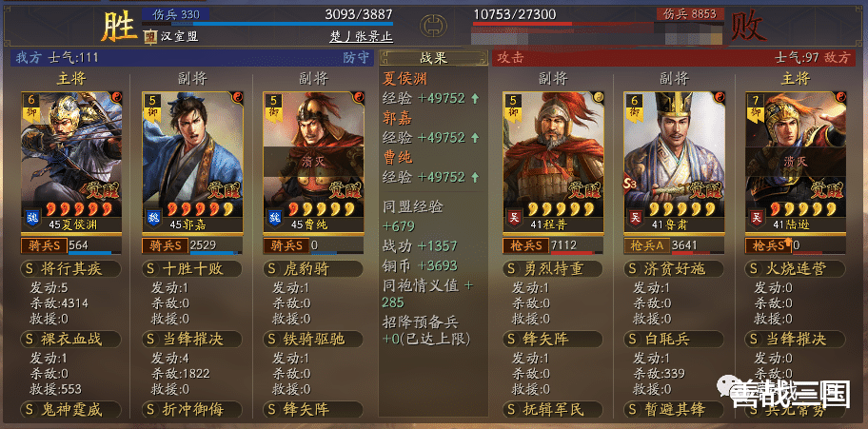Image resolution: width=868 pixels, height=429 pixels.
Task: Click the center coin emblem between troop bars
Action: click(x=433, y=26)
